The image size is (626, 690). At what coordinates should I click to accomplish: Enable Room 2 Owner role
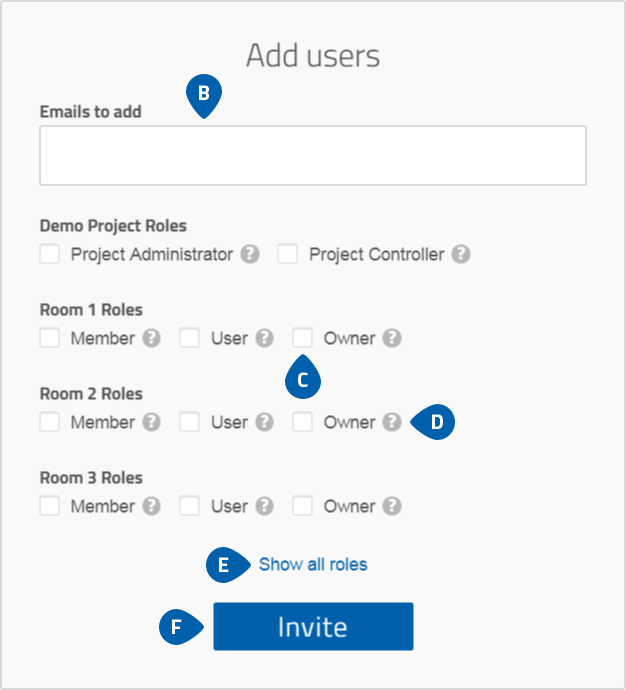(303, 422)
